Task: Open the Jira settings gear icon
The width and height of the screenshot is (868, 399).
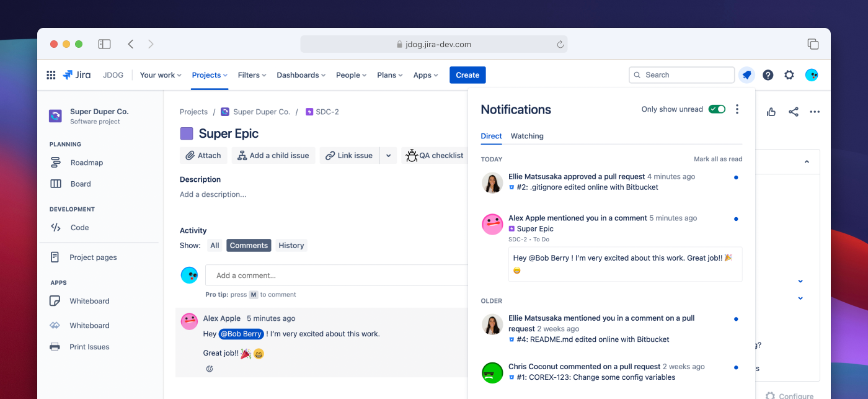Action: (x=789, y=74)
